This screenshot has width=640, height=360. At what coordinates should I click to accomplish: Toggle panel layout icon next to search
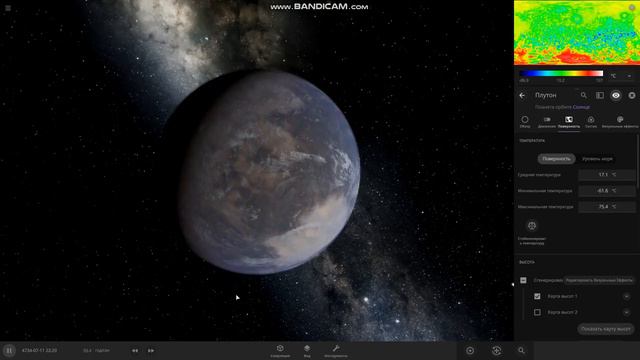(x=600, y=95)
